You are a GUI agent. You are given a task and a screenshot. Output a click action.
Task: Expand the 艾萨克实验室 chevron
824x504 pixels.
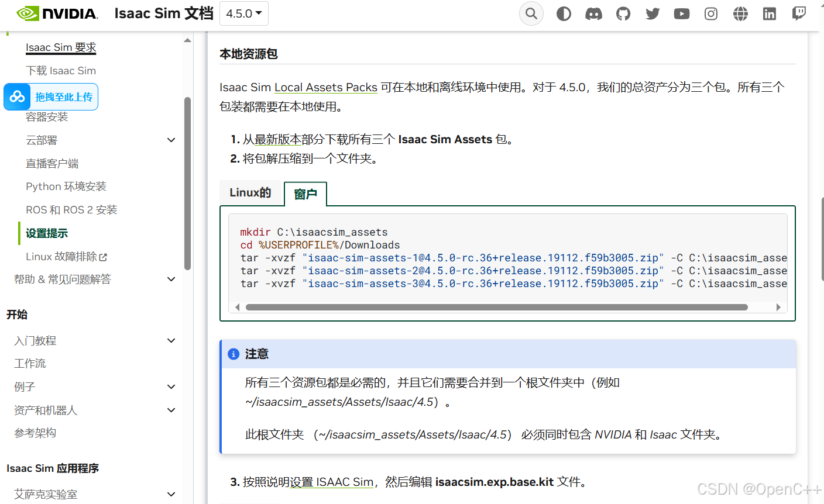171,495
